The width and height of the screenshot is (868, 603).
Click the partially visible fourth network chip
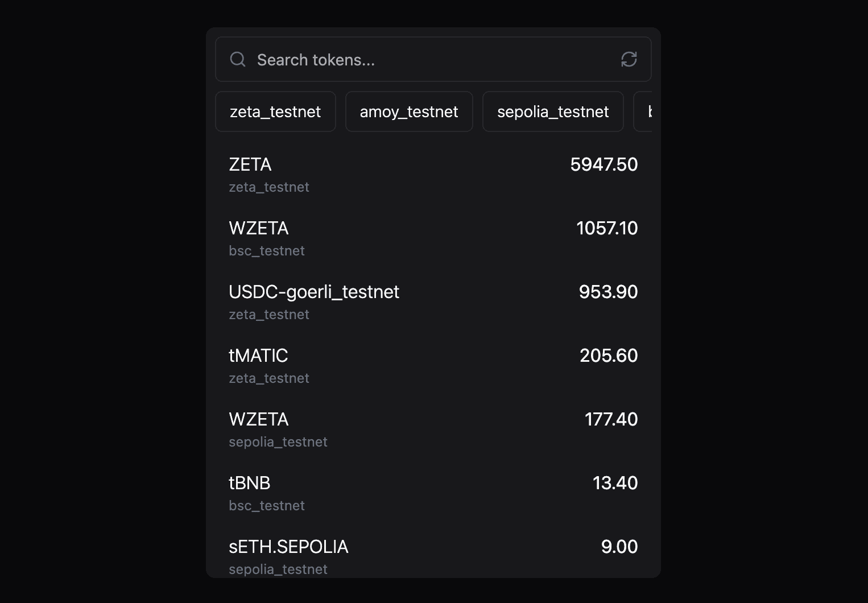point(644,111)
